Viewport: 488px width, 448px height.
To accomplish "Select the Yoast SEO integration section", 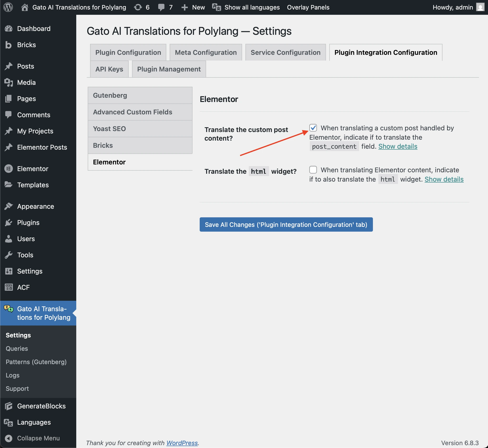I will pos(109,128).
